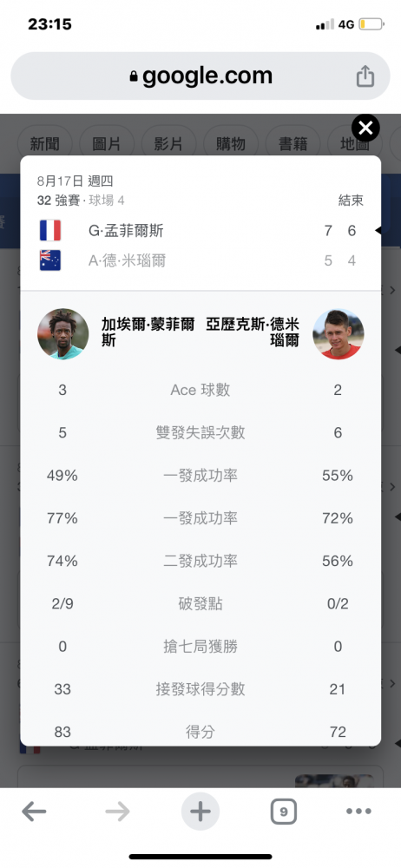
Task: Tap the google.com address bar
Action: point(200,76)
